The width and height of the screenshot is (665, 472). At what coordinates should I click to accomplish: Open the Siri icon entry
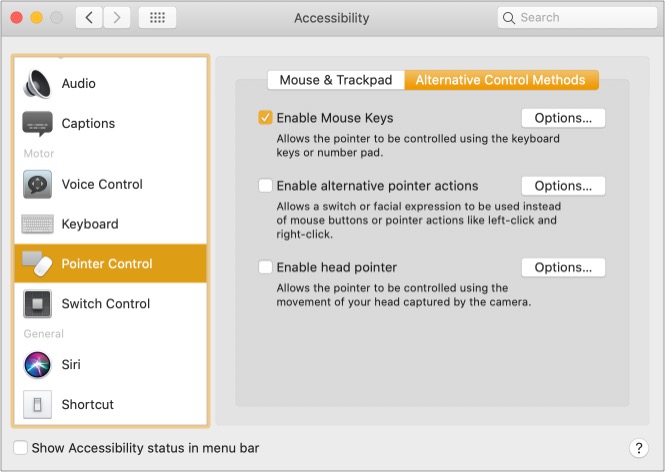pyautogui.click(x=37, y=365)
